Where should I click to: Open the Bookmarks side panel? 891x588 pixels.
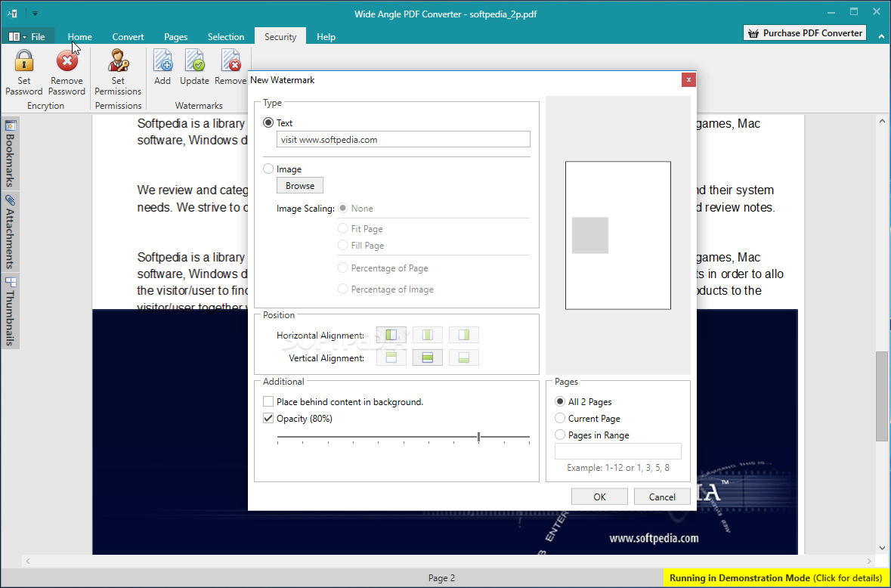11,153
